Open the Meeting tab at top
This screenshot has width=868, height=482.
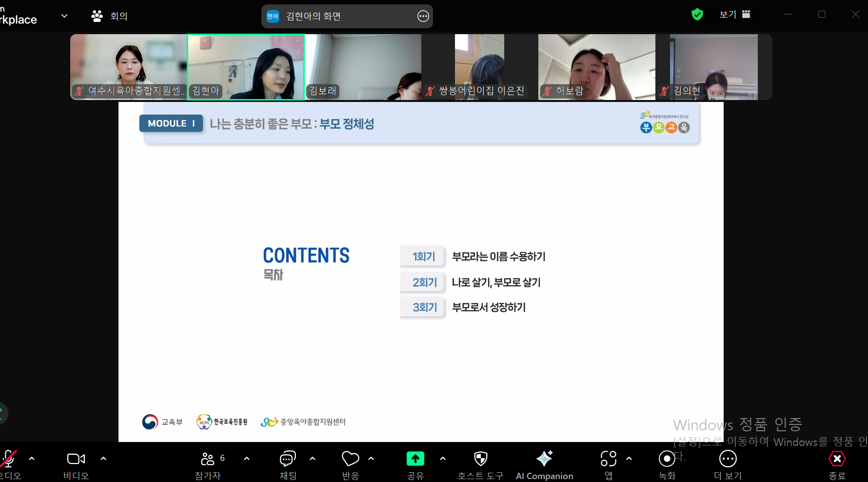tap(110, 16)
